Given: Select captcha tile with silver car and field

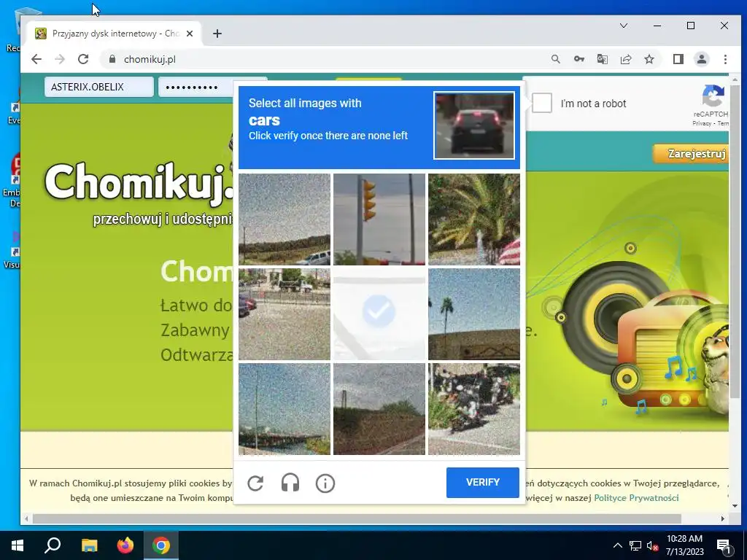Looking at the screenshot, I should click(x=285, y=219).
